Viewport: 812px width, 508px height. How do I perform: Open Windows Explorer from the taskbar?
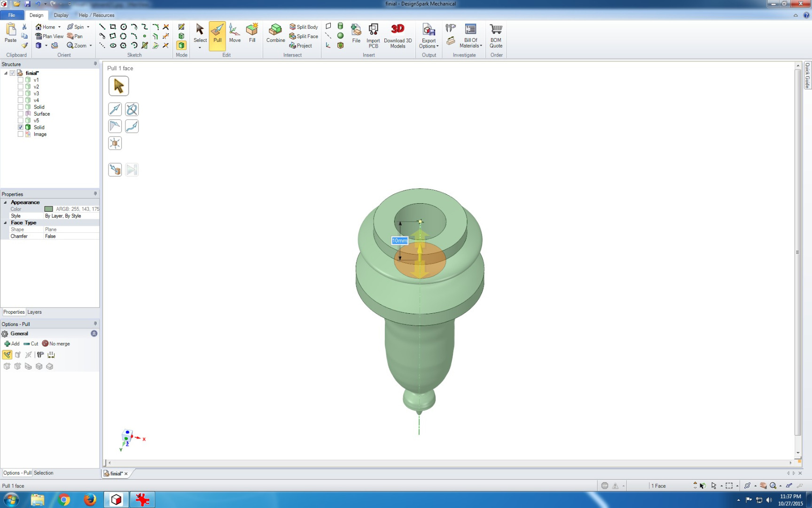[x=38, y=500]
